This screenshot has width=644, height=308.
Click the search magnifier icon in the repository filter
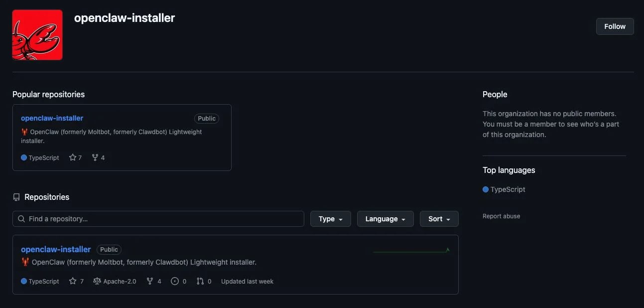coord(21,218)
